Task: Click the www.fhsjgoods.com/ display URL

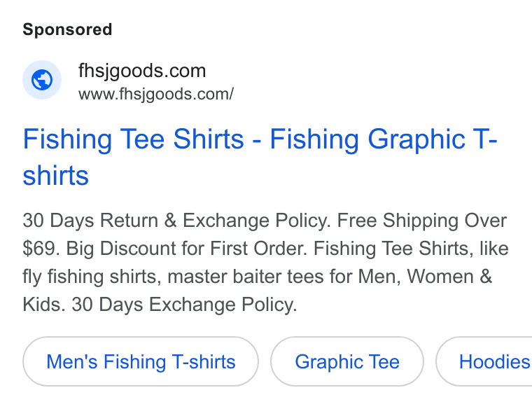Action: click(156, 94)
